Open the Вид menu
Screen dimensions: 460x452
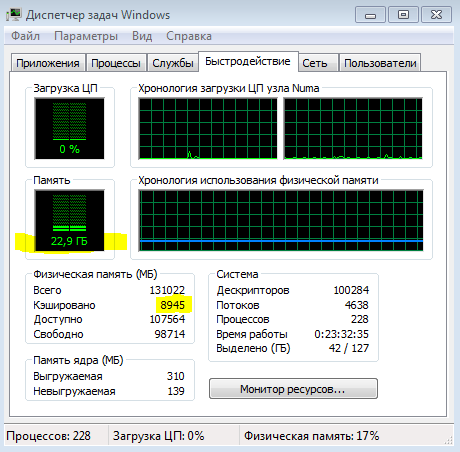tap(142, 36)
